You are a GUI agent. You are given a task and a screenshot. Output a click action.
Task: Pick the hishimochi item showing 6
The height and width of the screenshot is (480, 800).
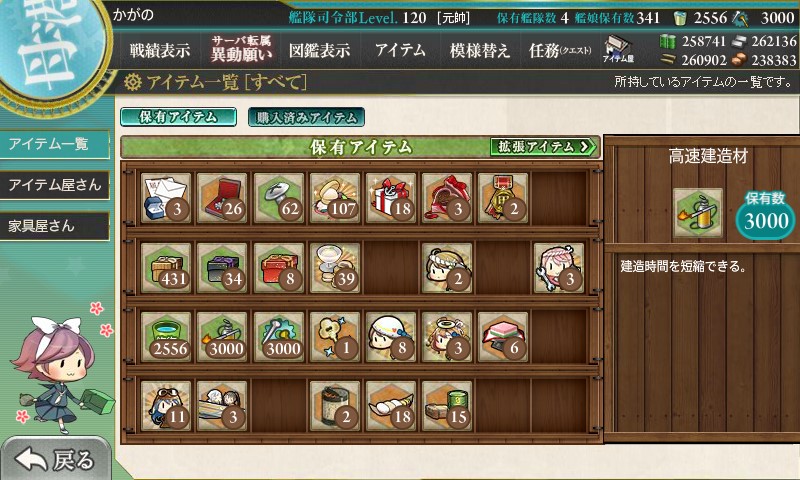tap(503, 337)
